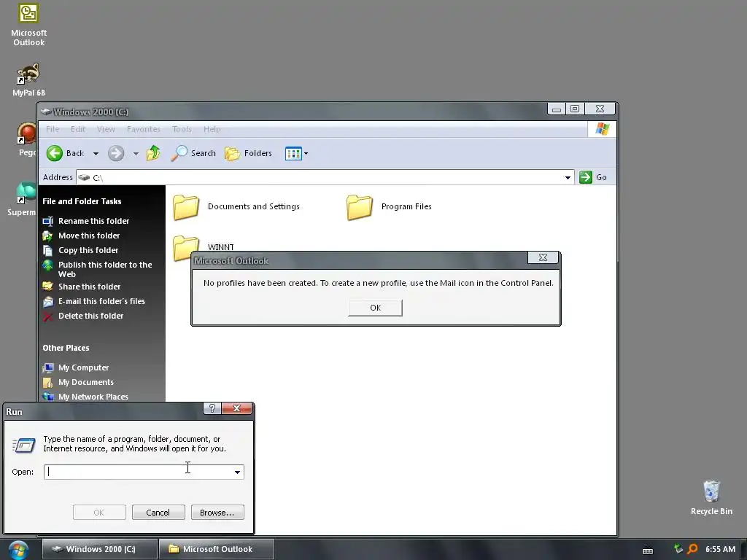Image resolution: width=747 pixels, height=560 pixels.
Task: Select the MyPal 68 desktop shortcut
Action: [x=28, y=79]
